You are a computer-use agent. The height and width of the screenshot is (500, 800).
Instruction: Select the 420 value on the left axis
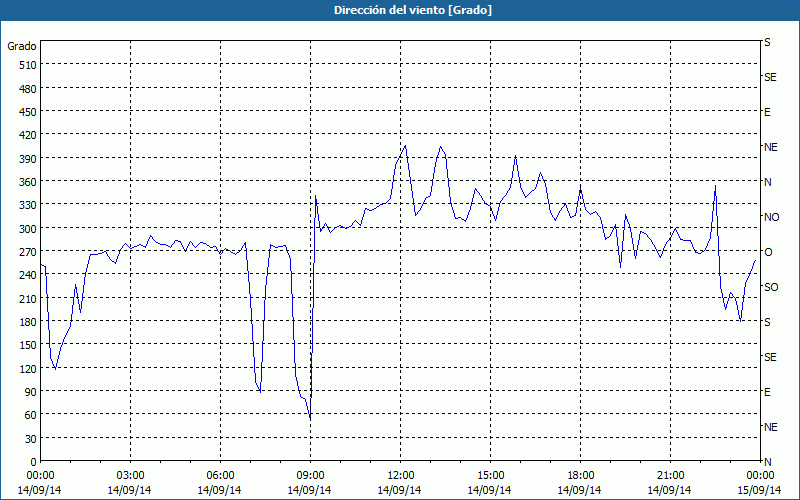pyautogui.click(x=28, y=135)
